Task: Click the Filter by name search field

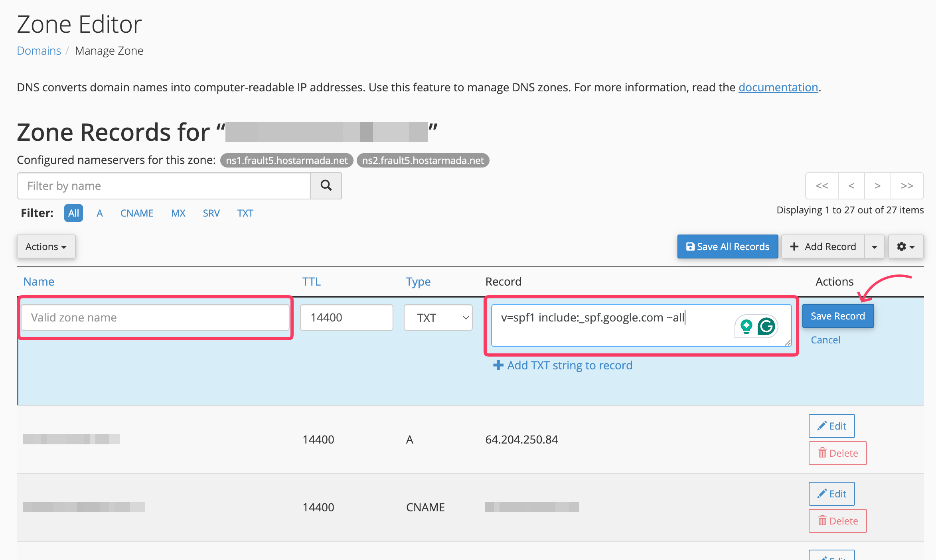Action: point(164,186)
